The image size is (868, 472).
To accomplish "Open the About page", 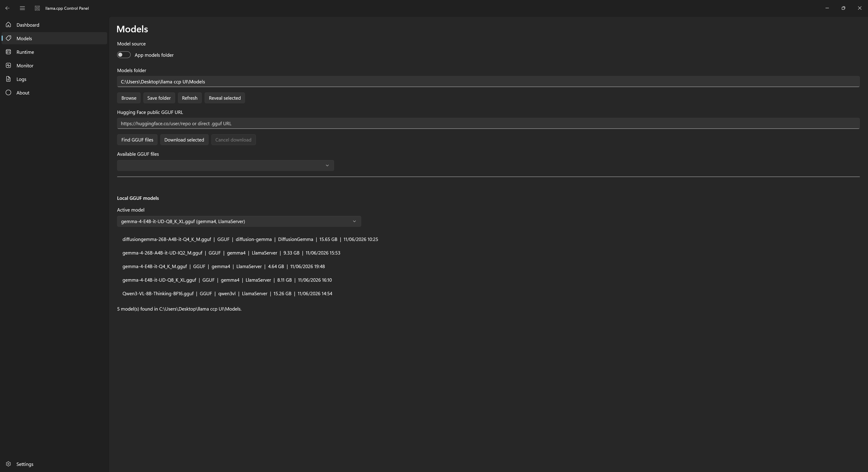I will 54,92.
